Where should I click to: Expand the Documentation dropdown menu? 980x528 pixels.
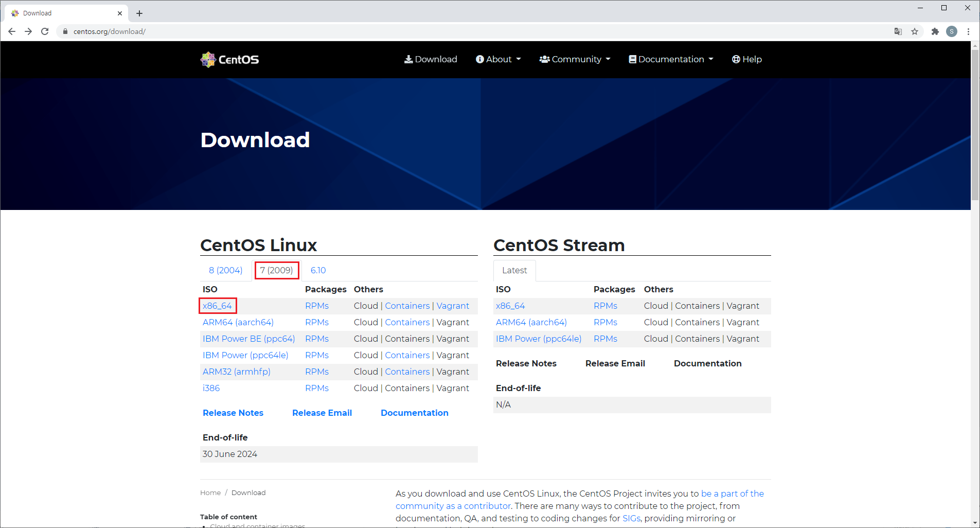pyautogui.click(x=671, y=59)
